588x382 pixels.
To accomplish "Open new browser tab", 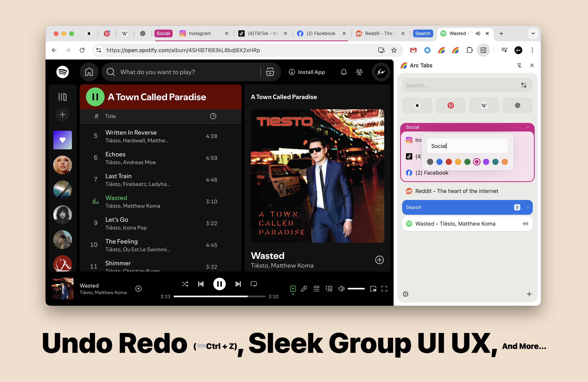I will point(501,33).
